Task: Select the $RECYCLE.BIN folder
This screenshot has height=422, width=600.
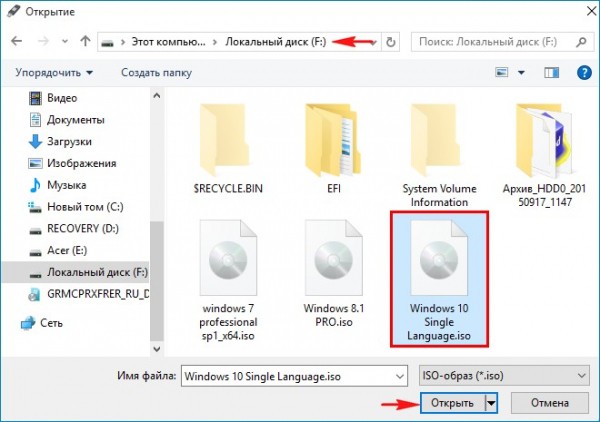Action: (x=228, y=149)
